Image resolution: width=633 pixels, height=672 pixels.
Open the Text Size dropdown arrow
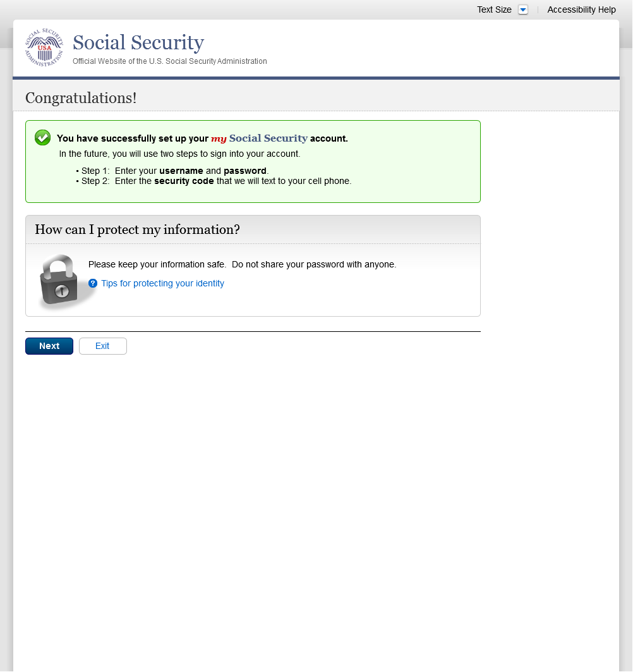tap(522, 9)
